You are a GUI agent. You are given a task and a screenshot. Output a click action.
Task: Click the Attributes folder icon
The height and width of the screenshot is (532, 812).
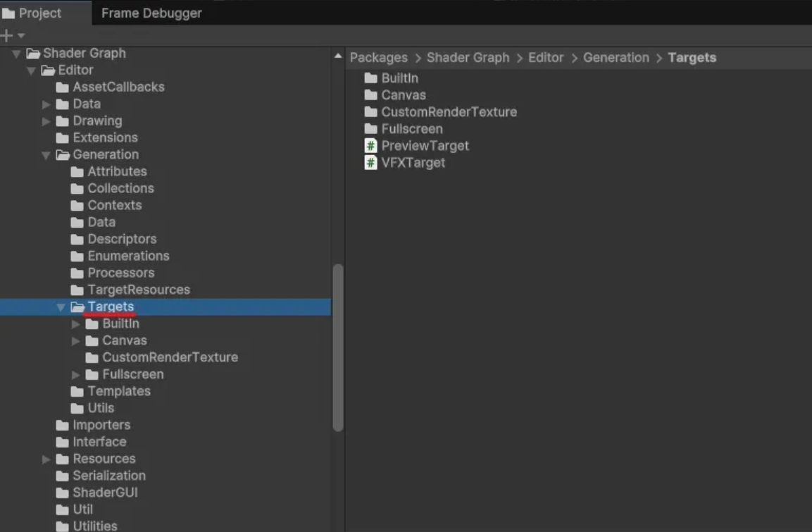77,172
